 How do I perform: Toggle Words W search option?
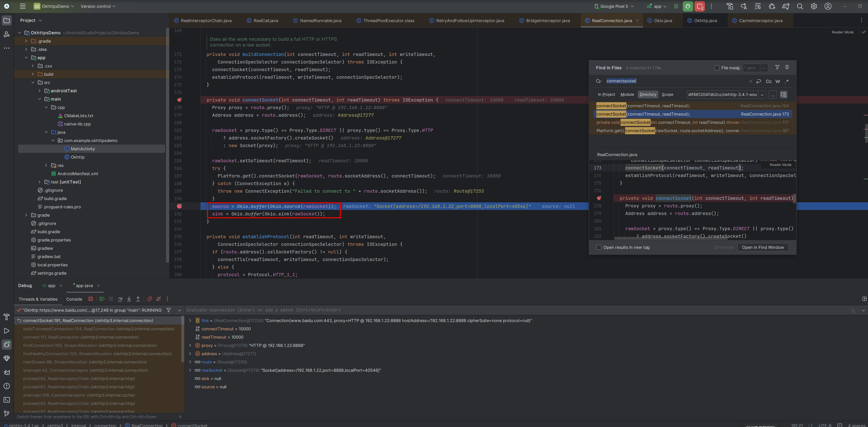point(778,81)
